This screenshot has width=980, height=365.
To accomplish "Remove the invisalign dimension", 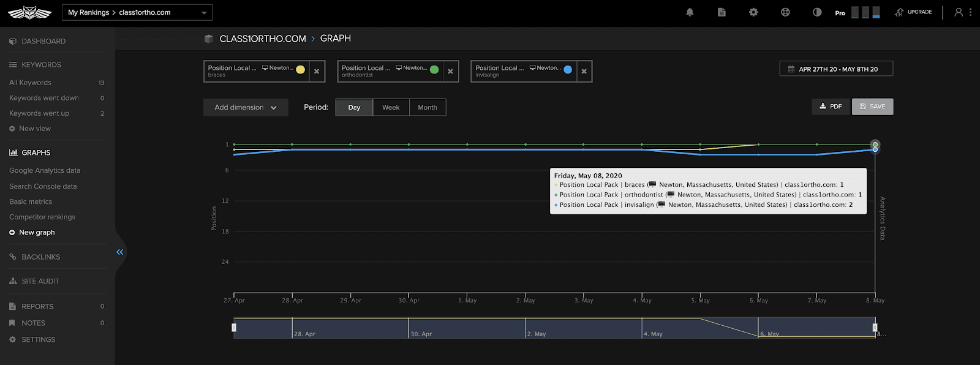I will pos(584,71).
